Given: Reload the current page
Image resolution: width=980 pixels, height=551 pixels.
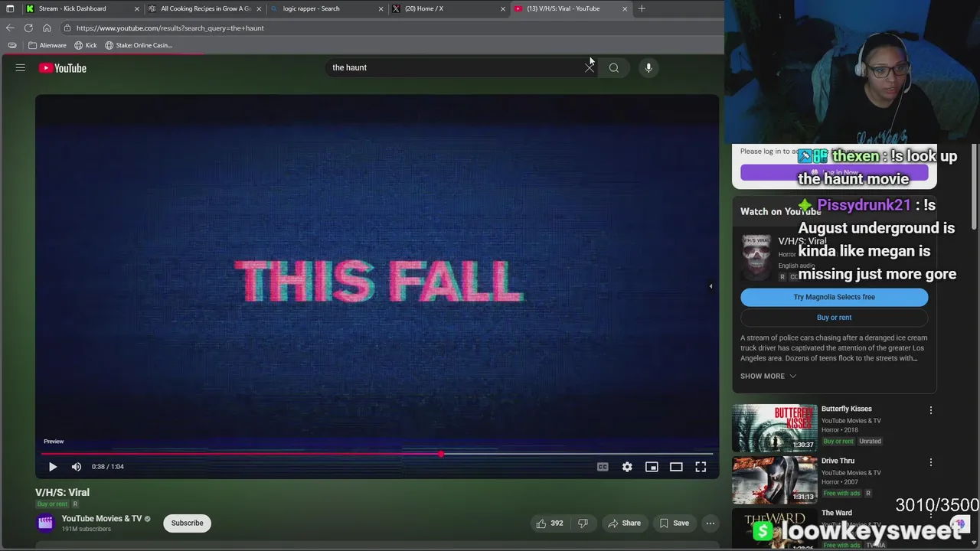Looking at the screenshot, I should [x=28, y=28].
